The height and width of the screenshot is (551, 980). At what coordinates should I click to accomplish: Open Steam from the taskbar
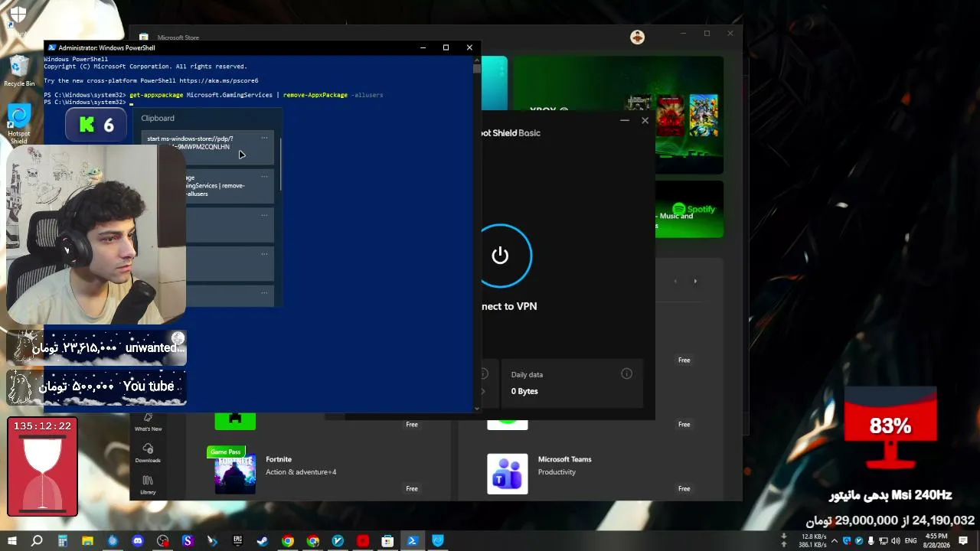point(263,541)
